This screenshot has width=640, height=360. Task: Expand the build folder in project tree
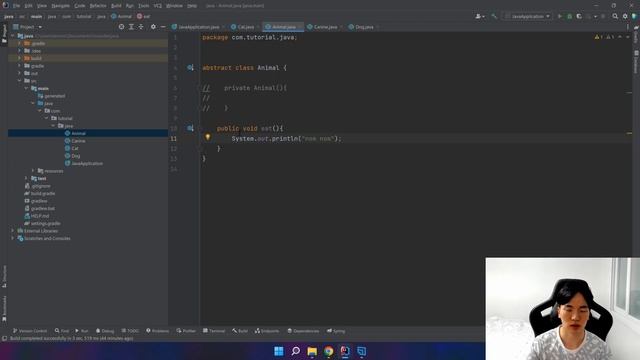(19, 58)
